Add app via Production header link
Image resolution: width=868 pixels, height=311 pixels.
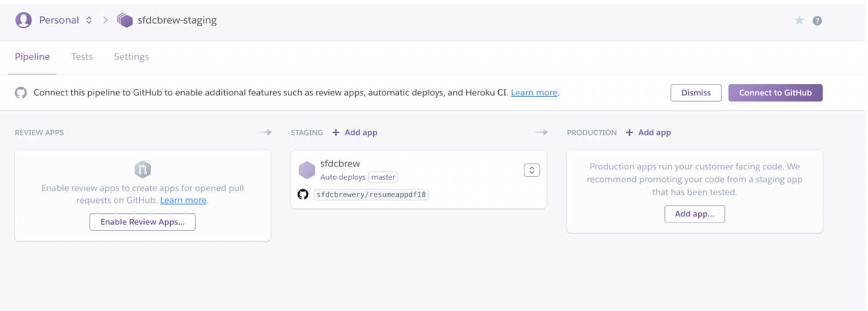click(x=648, y=133)
